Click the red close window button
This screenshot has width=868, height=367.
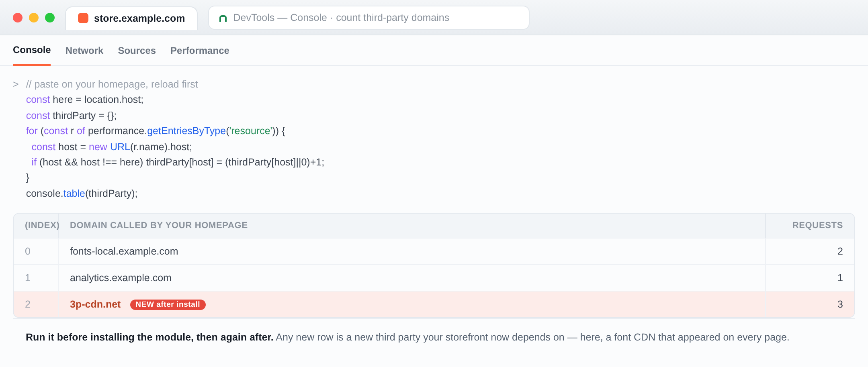click(18, 18)
